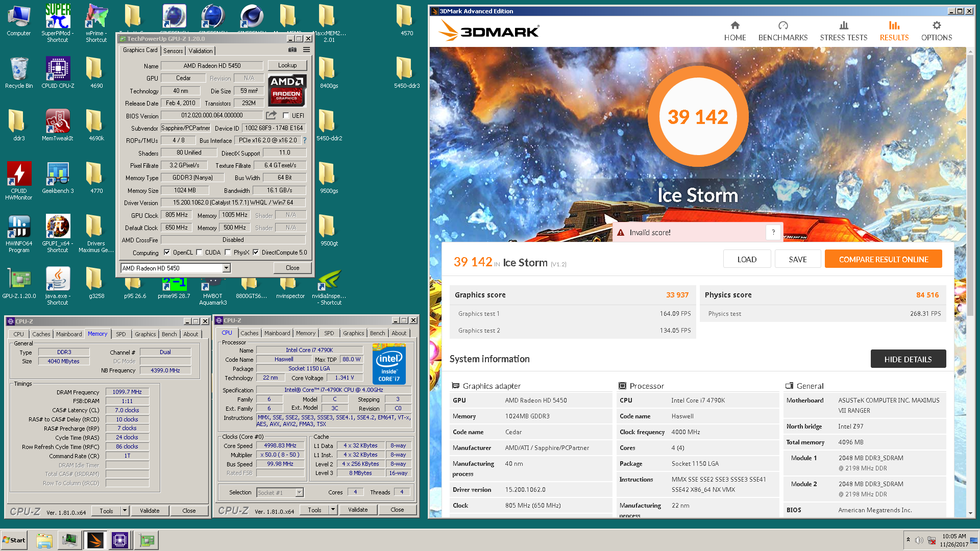
Task: Open the 3DMark BENCHMARKS section
Action: coord(783,31)
